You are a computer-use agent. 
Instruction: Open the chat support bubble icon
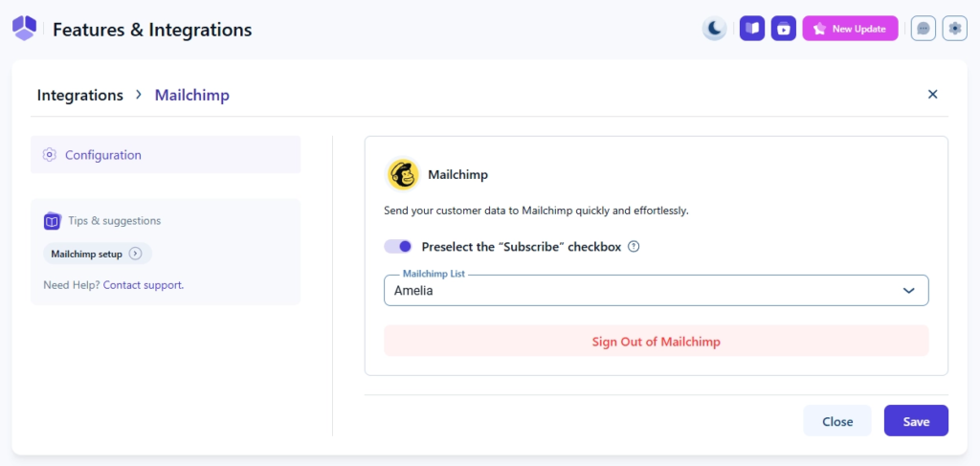[924, 29]
